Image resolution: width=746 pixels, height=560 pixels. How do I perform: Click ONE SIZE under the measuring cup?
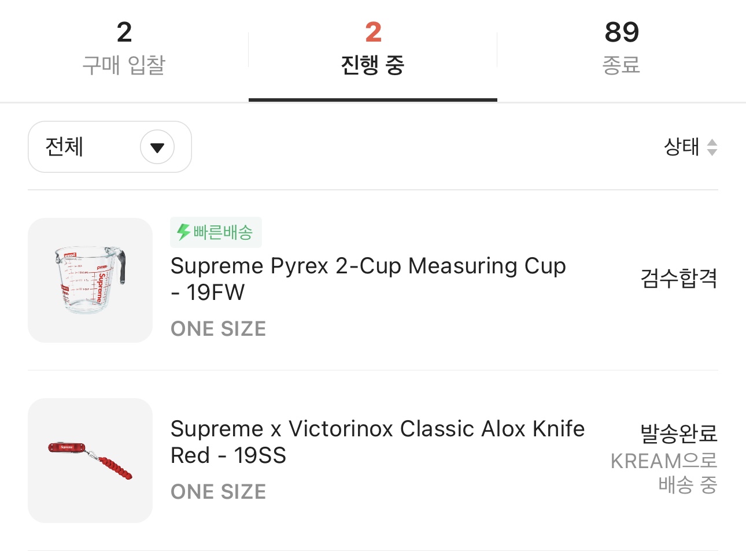point(218,329)
